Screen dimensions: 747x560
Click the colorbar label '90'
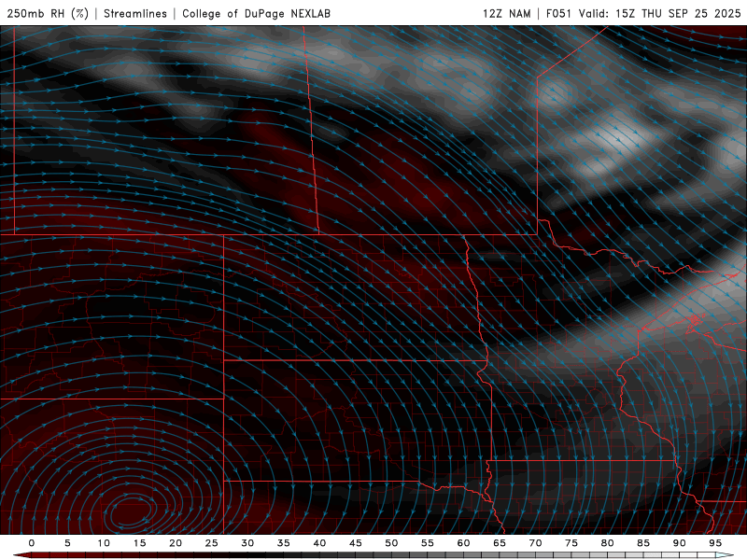[x=679, y=543]
